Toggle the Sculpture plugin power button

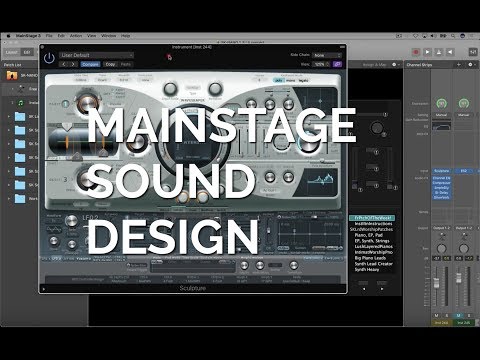point(49,58)
